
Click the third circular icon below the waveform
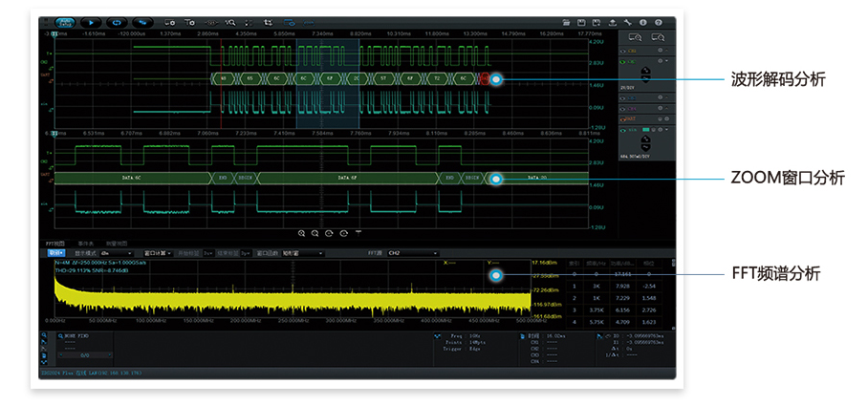coord(330,233)
